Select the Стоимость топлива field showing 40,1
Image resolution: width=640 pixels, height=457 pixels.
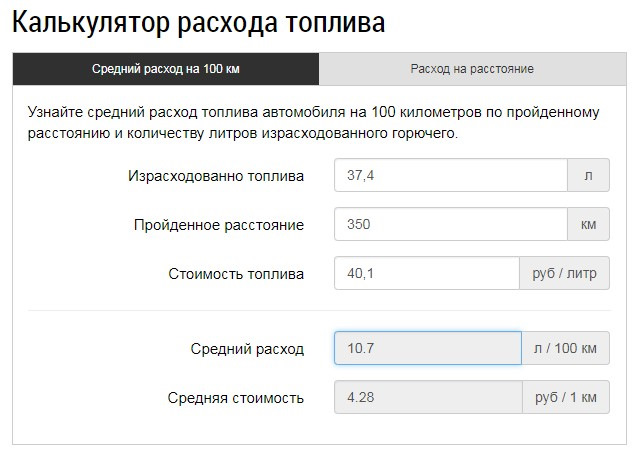coord(427,273)
